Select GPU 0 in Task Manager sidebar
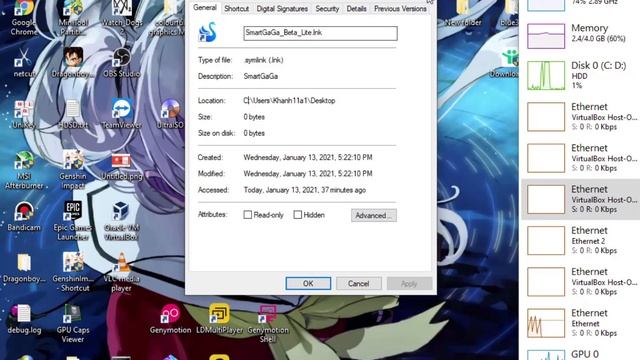640x360 pixels. [x=580, y=353]
